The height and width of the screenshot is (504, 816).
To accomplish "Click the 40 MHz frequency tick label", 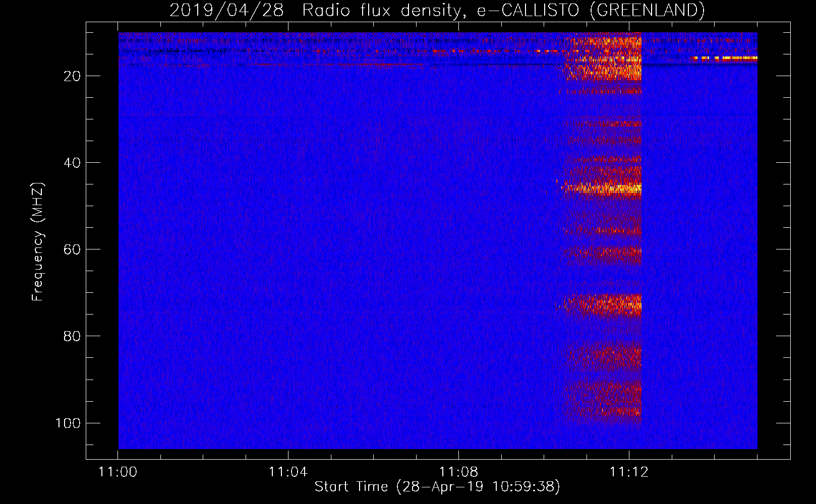I will click(x=72, y=163).
